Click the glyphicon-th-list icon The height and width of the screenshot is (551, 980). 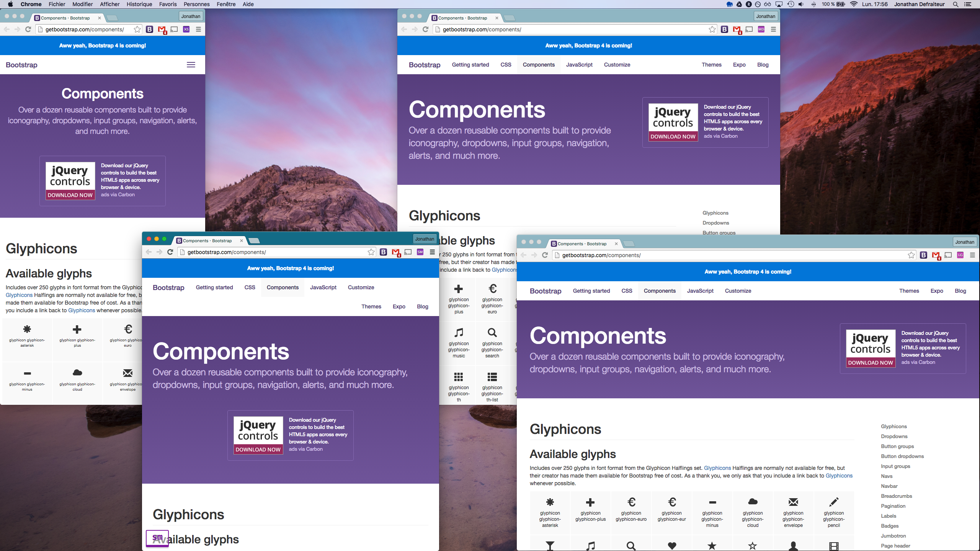(x=492, y=377)
